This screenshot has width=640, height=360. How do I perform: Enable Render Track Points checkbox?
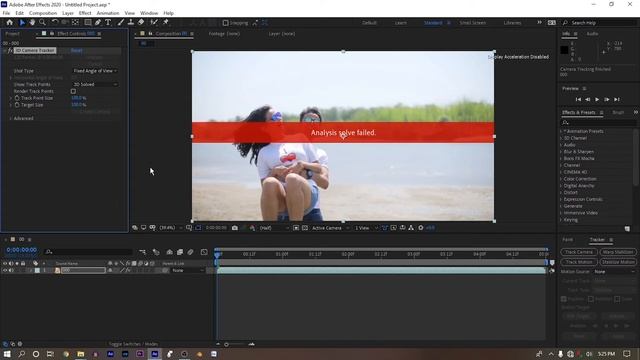pos(73,91)
